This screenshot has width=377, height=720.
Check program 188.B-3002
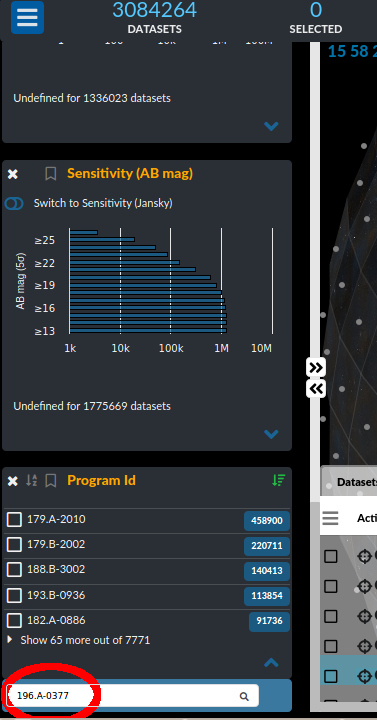coord(14,570)
